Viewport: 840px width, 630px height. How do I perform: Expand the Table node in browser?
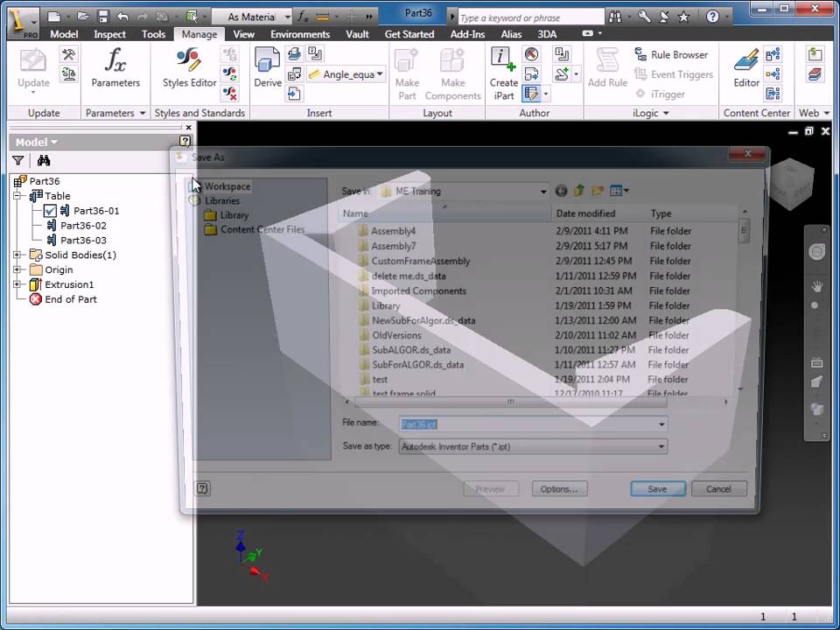17,196
